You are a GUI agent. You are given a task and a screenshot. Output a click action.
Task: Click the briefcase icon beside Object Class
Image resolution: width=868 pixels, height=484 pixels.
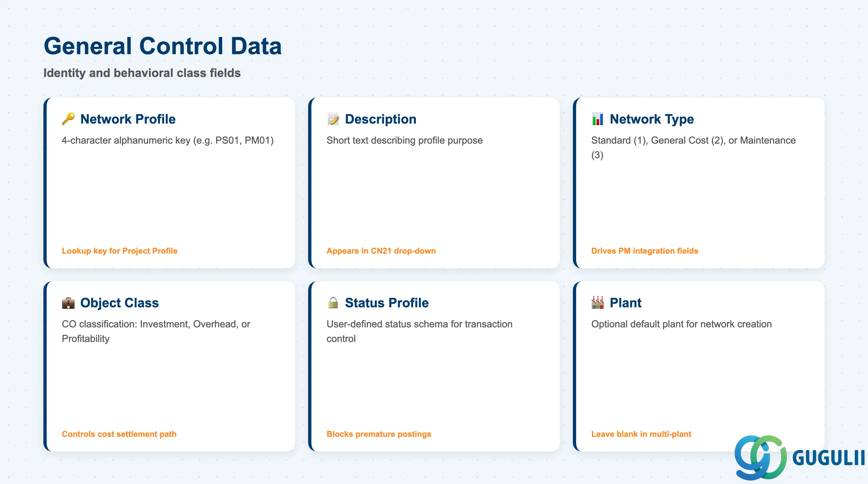pyautogui.click(x=68, y=303)
